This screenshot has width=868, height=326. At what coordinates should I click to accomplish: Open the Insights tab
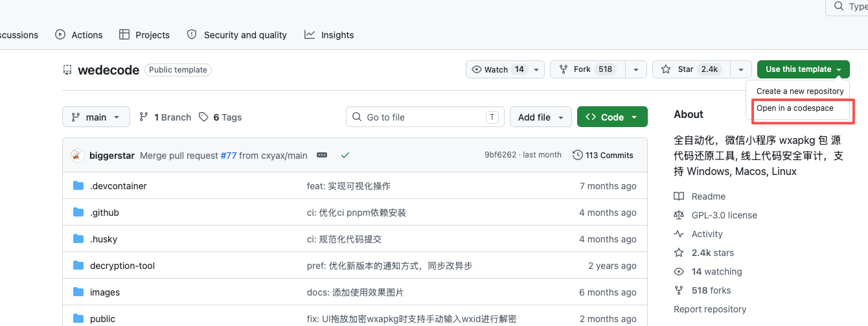point(329,35)
